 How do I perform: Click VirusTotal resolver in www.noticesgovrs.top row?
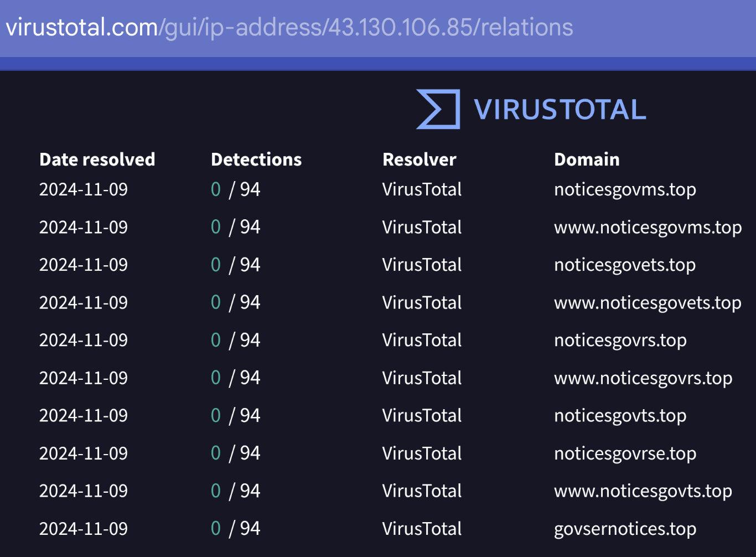(x=422, y=378)
